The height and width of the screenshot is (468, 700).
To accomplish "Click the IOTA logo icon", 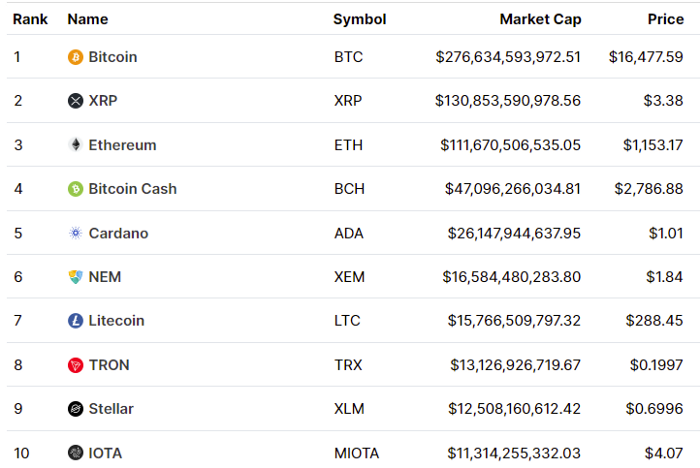I will [75, 453].
